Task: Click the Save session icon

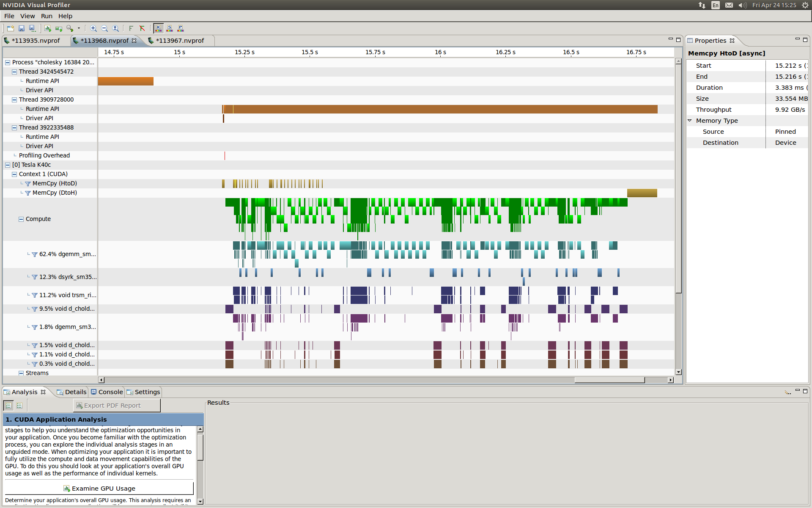Action: point(22,28)
